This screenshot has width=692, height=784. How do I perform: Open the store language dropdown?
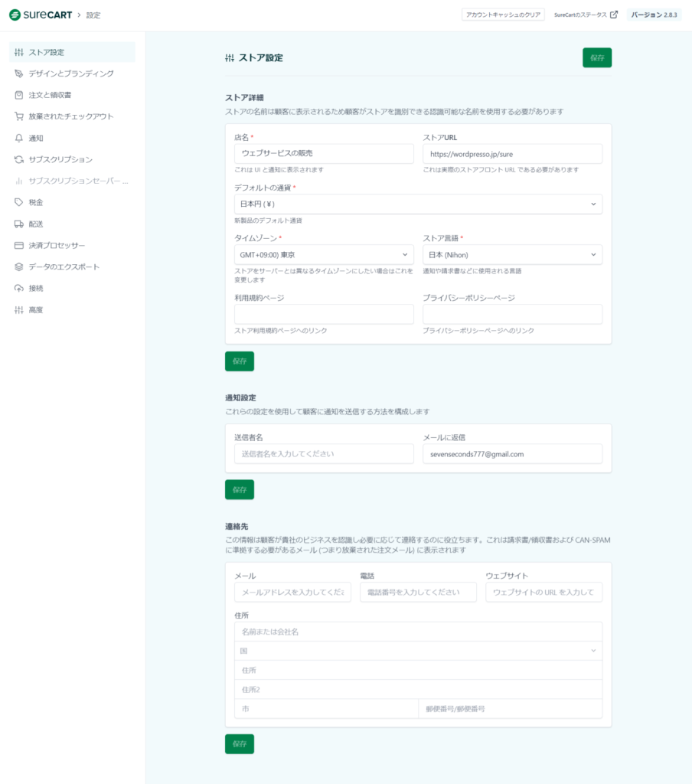pos(512,254)
